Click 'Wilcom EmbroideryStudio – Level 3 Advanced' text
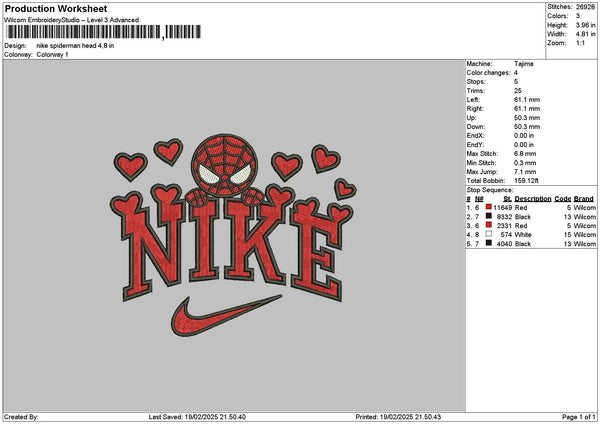 pos(72,20)
